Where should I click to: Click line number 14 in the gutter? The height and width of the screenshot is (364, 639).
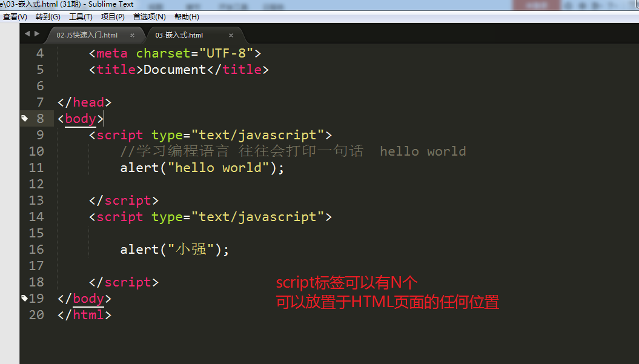(x=36, y=217)
